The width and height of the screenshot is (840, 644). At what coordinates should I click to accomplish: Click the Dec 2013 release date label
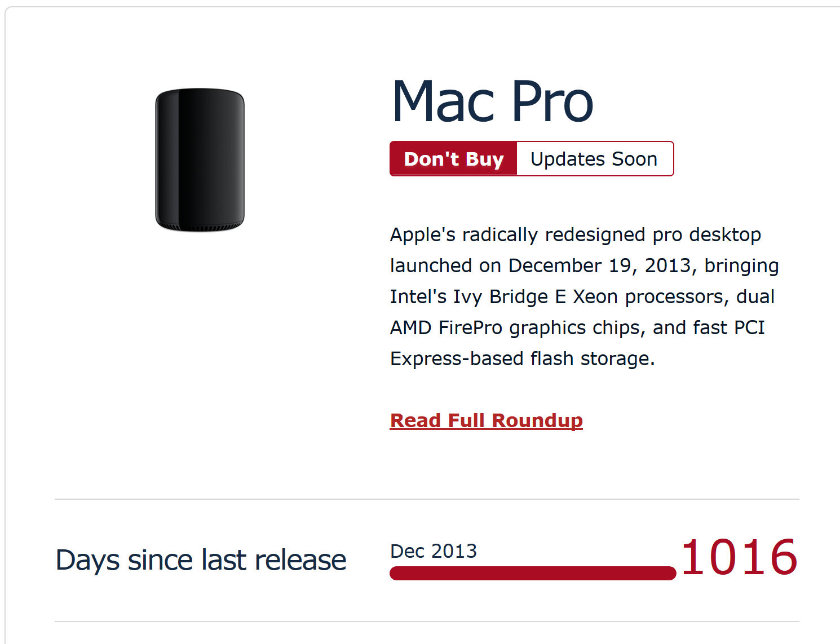click(x=433, y=551)
